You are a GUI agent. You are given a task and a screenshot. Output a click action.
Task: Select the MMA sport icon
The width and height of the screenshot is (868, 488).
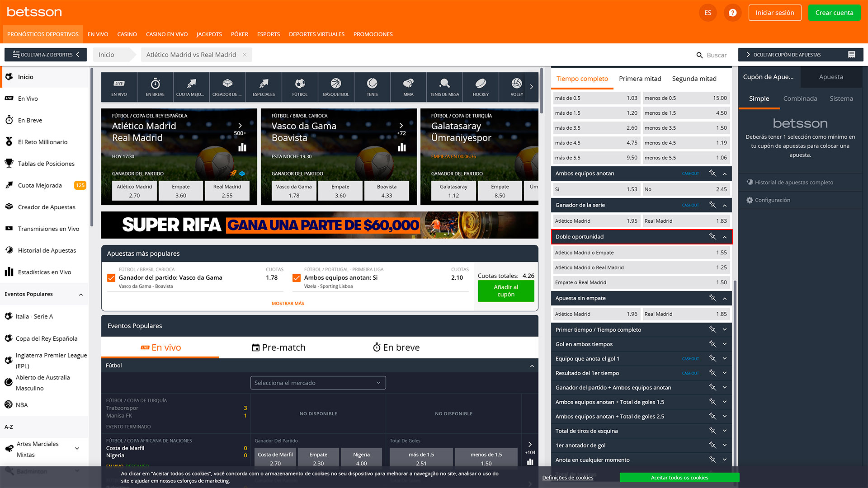click(x=408, y=87)
